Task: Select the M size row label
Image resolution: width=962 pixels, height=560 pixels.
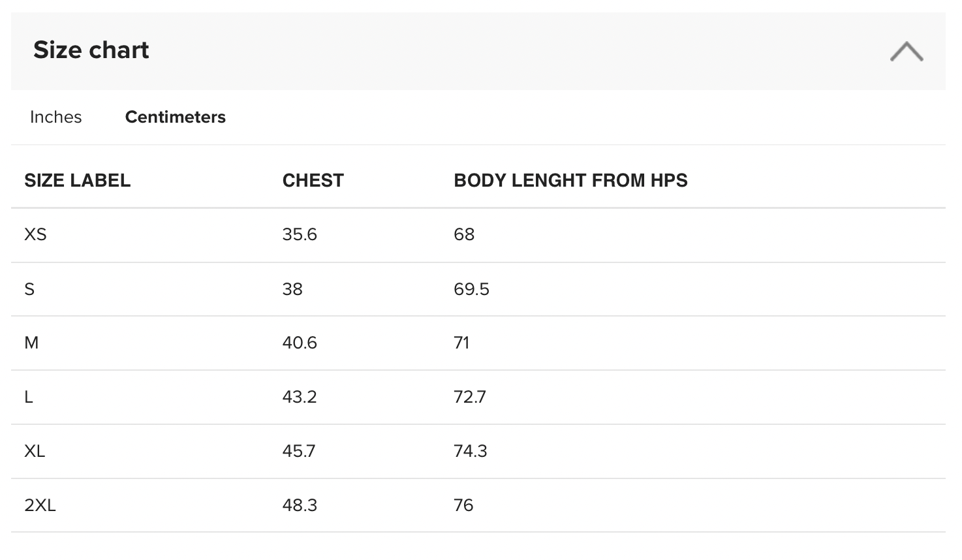Action: pos(31,343)
